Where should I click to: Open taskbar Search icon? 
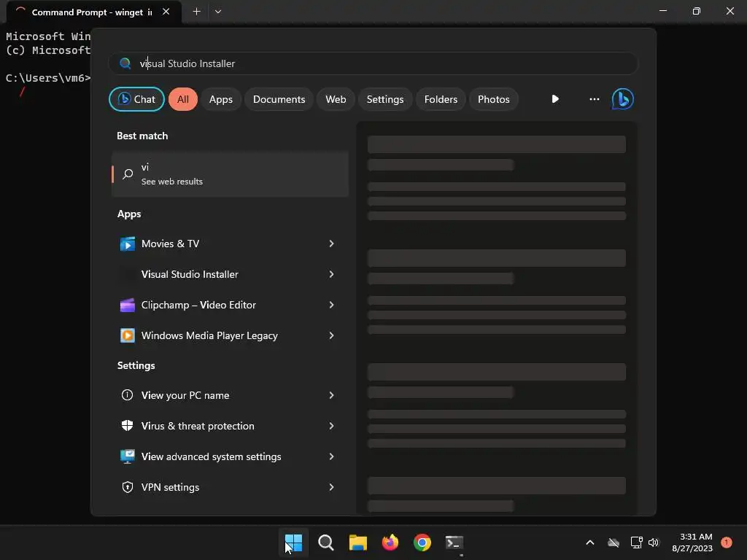coord(326,542)
